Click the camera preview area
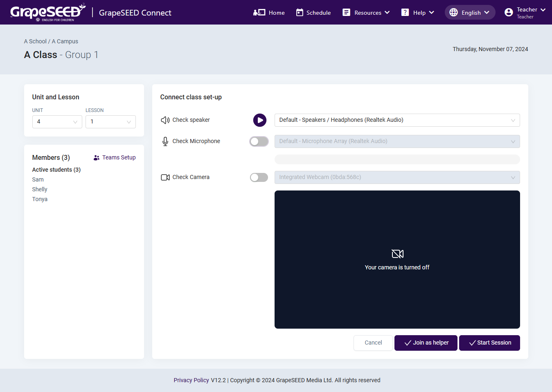 [x=397, y=260]
